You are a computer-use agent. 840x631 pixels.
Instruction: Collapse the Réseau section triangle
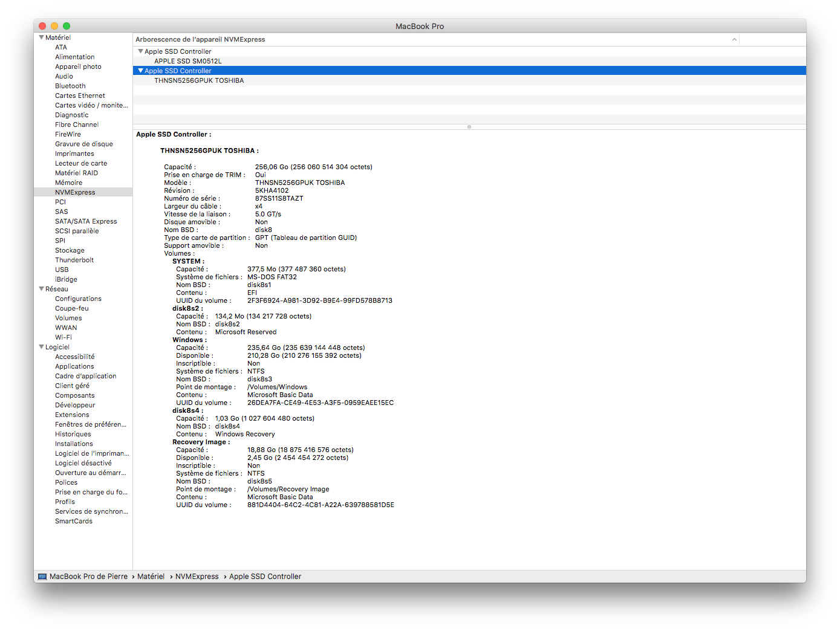point(41,289)
